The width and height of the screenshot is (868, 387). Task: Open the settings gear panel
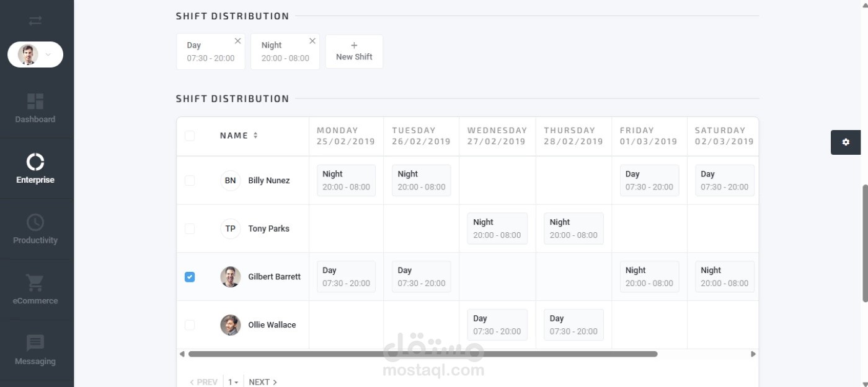coord(846,142)
